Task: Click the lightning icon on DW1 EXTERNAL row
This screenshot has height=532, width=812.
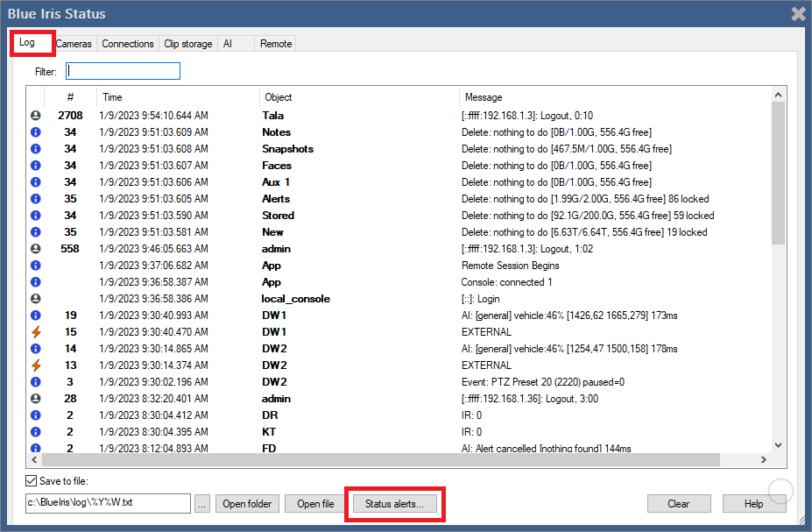Action: [35, 332]
